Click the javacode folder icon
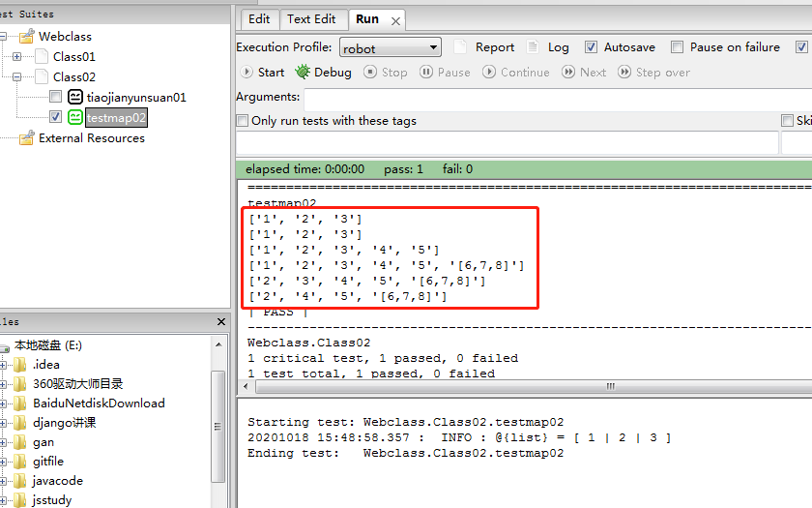This screenshot has width=812, height=508. click(19, 481)
